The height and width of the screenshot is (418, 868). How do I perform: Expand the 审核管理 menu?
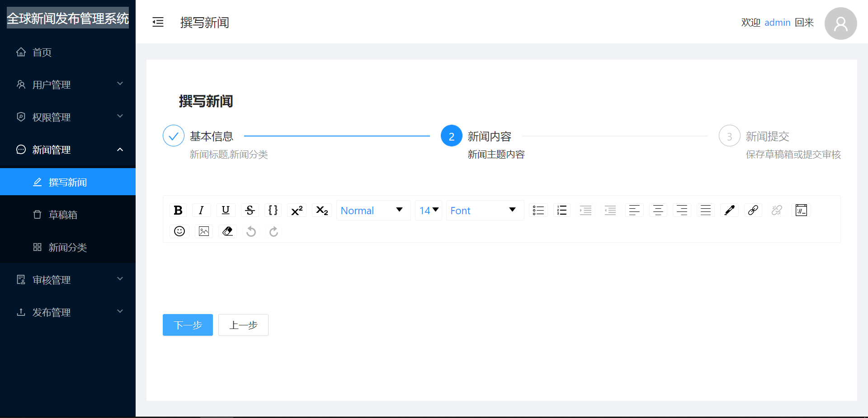pos(68,280)
